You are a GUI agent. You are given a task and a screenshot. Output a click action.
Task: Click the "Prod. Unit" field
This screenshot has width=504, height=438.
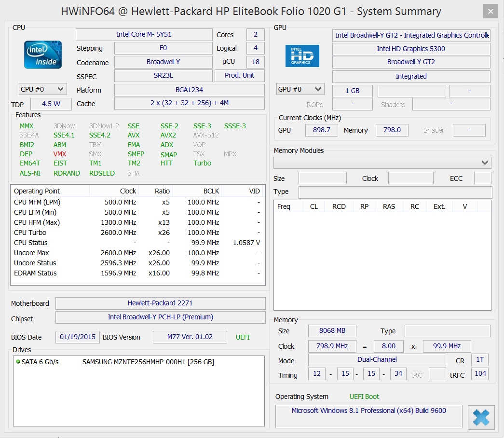[x=240, y=76]
